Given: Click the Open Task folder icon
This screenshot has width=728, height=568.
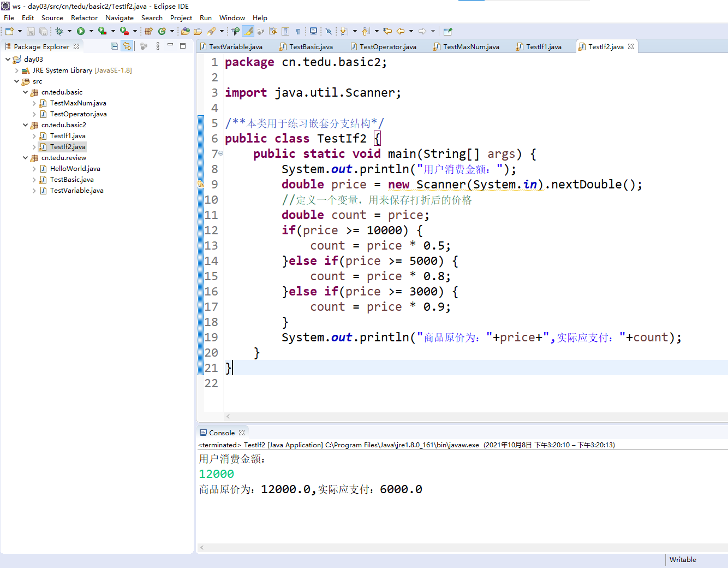Looking at the screenshot, I should tap(198, 31).
